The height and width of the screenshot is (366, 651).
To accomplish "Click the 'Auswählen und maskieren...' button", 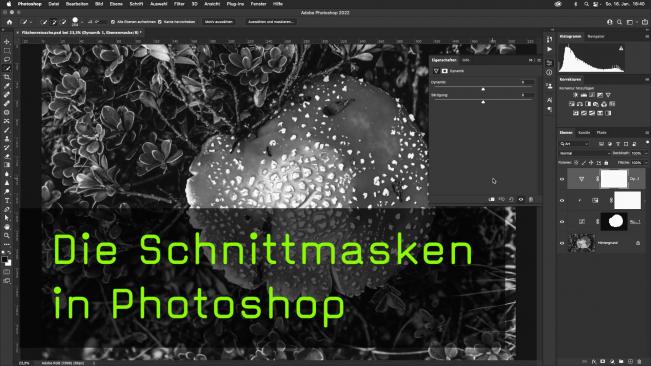I will pos(271,22).
